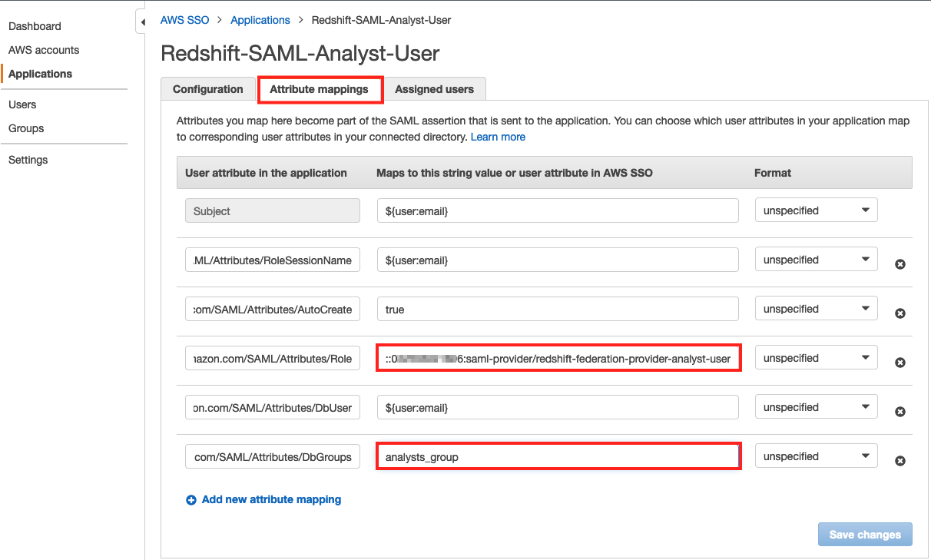931x560 pixels.
Task: Open AWS accounts in sidebar
Action: (x=44, y=50)
